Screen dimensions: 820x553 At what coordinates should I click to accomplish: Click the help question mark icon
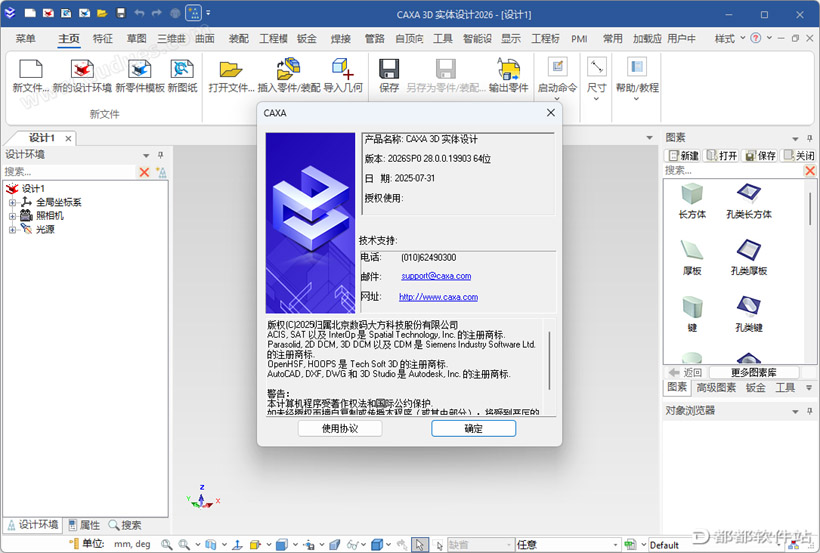(756, 38)
